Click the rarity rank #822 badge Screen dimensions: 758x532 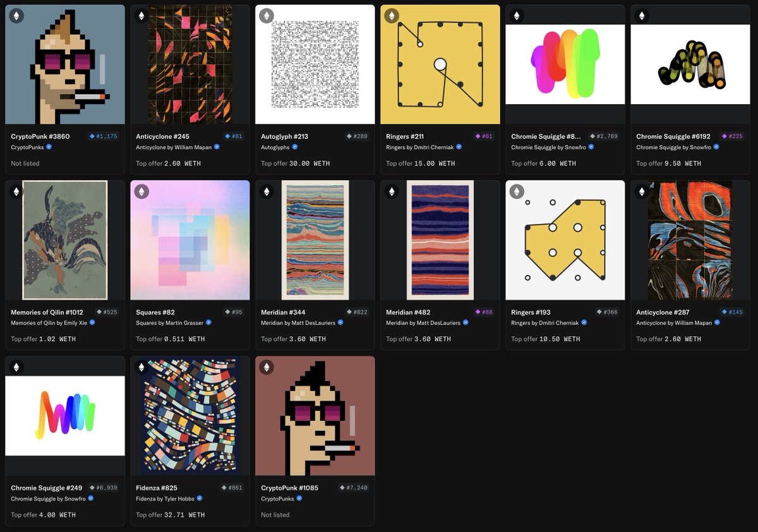[x=358, y=312]
